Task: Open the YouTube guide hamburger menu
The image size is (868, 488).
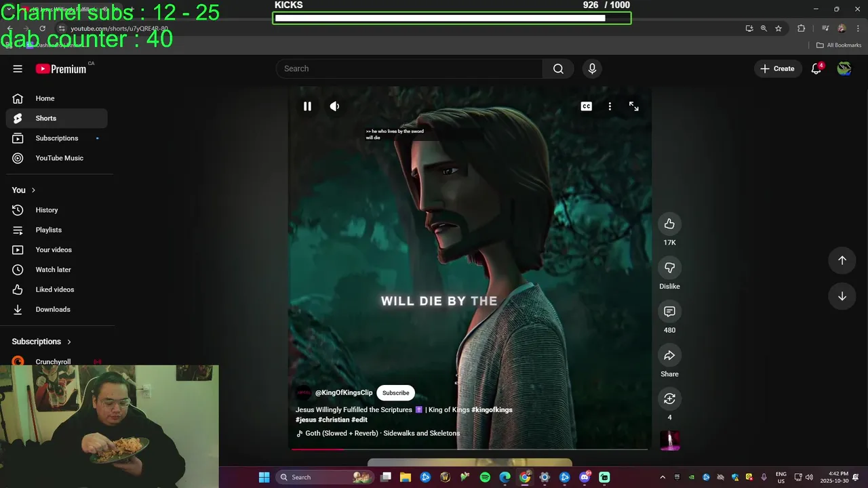Action: coord(18,68)
